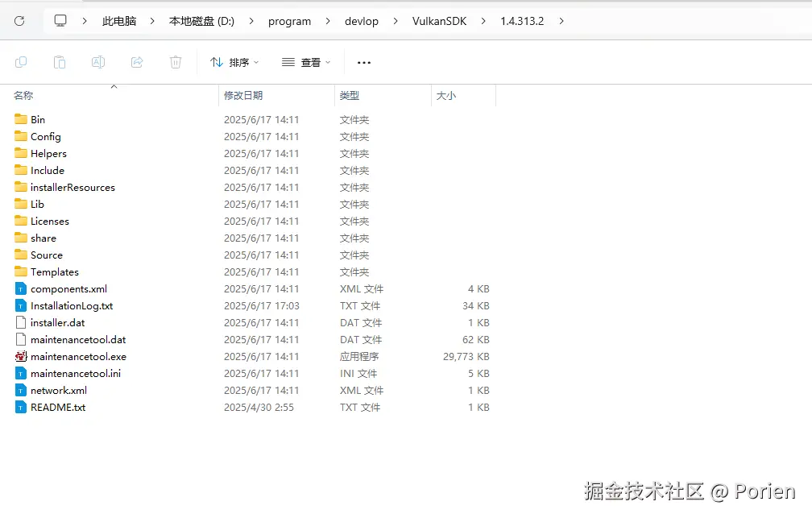The height and width of the screenshot is (518, 812).
Task: Click the 34 KB size value
Action: coord(476,306)
